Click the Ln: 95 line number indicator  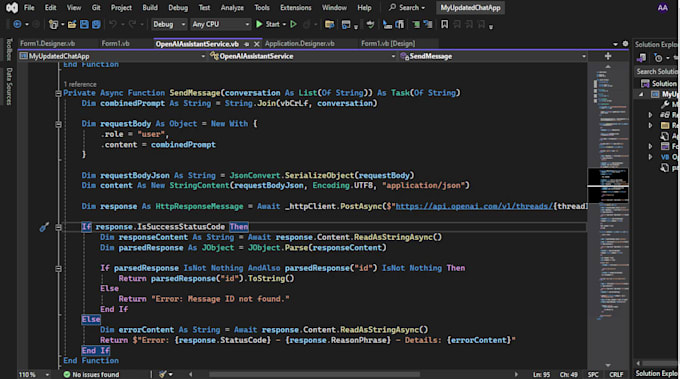(x=541, y=374)
